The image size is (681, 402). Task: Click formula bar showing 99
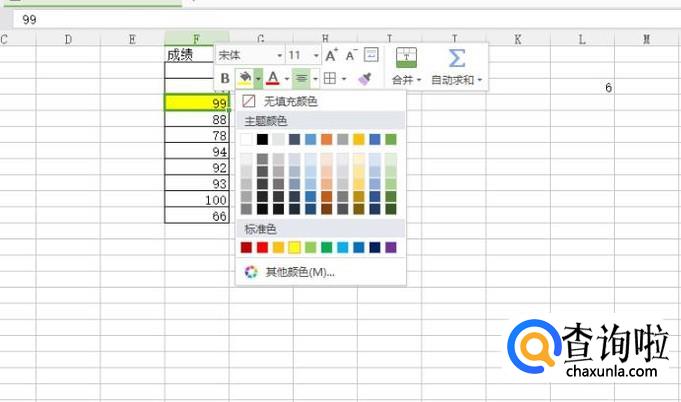pyautogui.click(x=347, y=20)
